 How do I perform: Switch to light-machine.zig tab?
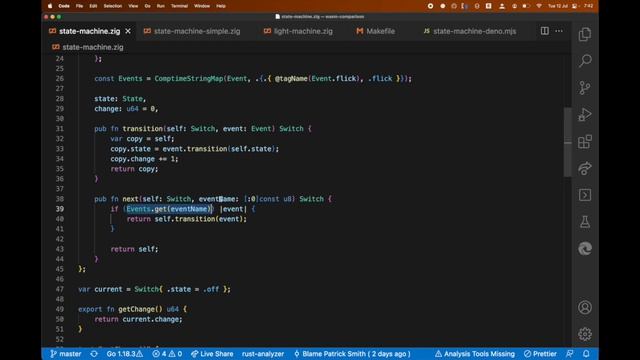(x=298, y=31)
